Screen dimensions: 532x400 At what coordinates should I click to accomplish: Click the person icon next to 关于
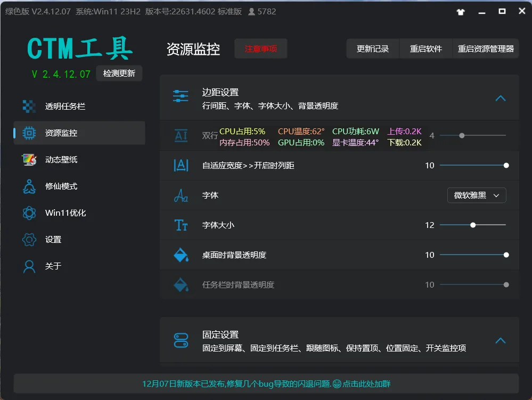[29, 266]
